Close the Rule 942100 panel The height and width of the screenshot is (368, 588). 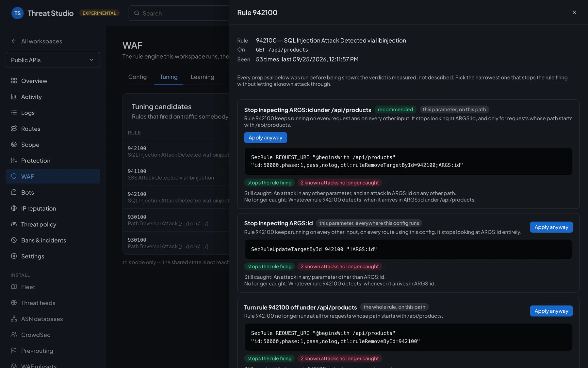pyautogui.click(x=574, y=12)
